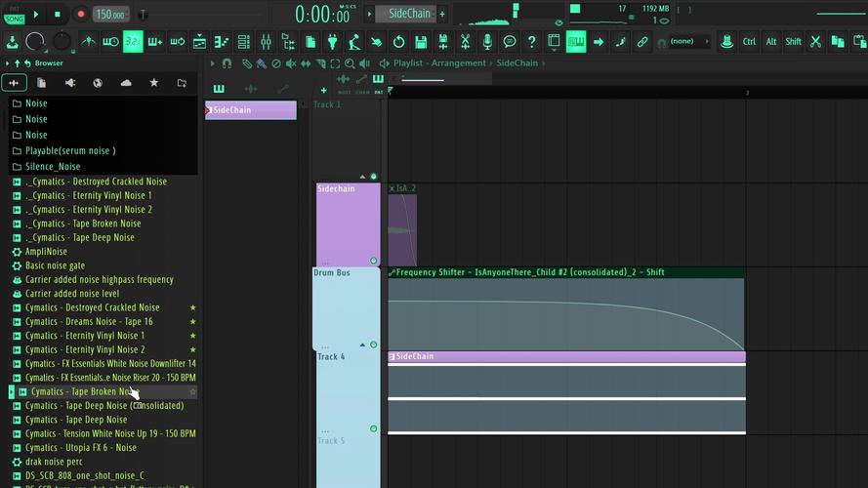
Task: Click the Ctrl modifier button
Action: pos(749,42)
